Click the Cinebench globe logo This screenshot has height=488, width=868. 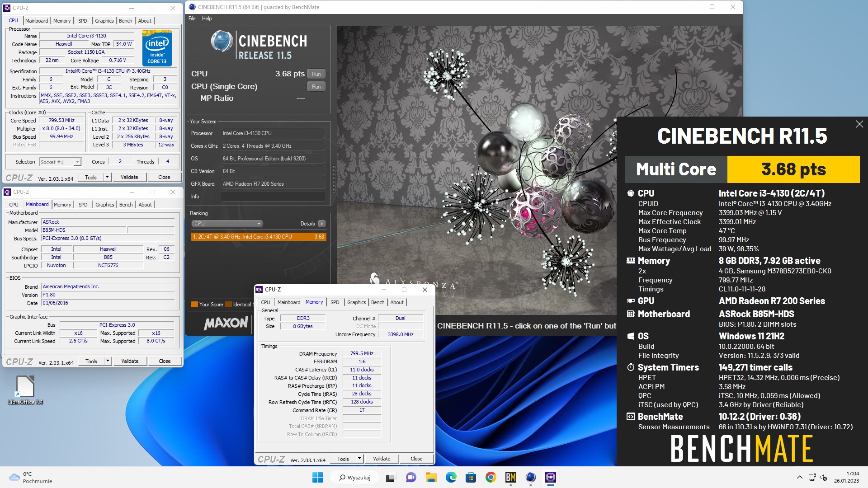(222, 42)
